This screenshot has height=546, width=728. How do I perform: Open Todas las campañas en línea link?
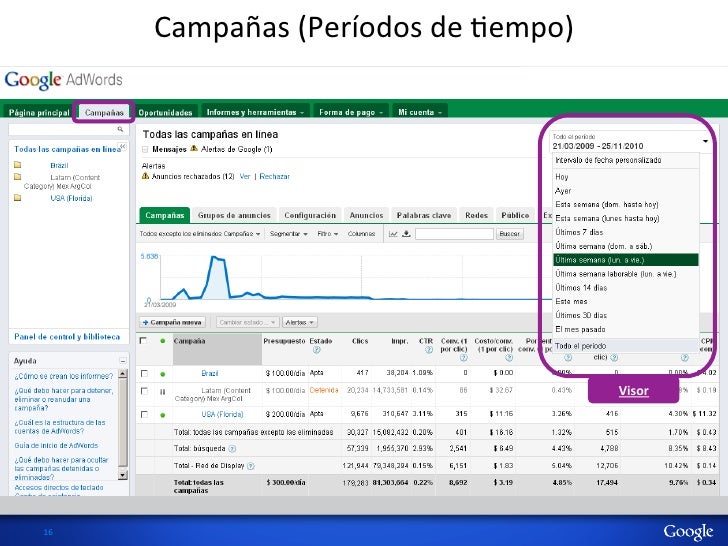click(x=67, y=149)
